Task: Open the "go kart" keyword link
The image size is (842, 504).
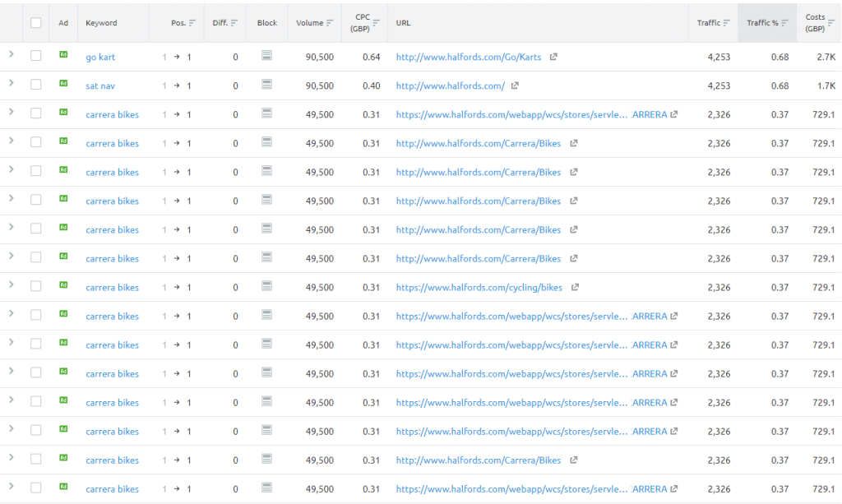Action: tap(99, 57)
